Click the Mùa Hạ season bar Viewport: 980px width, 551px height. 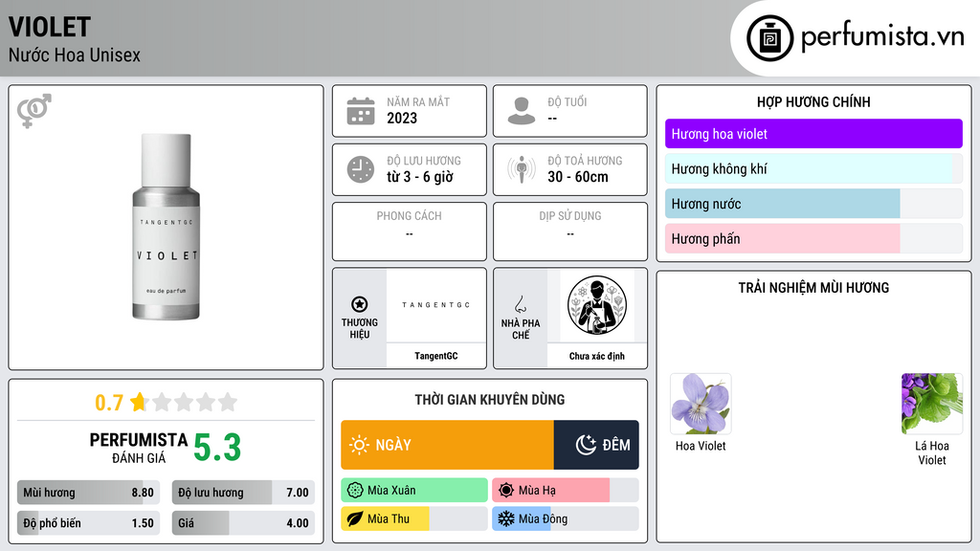tap(566, 491)
